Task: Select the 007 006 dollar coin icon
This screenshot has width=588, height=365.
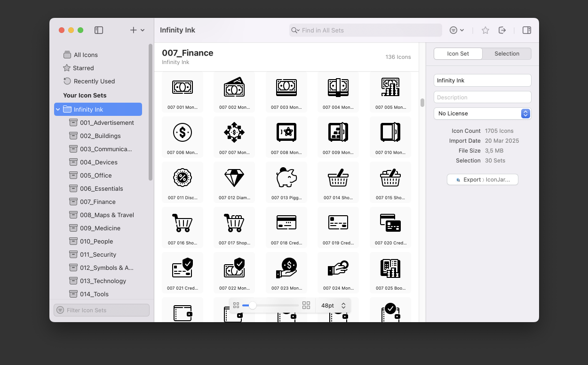Action: (x=183, y=133)
